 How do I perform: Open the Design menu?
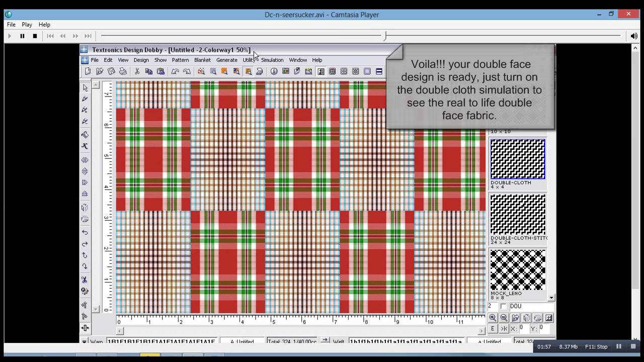pyautogui.click(x=141, y=60)
